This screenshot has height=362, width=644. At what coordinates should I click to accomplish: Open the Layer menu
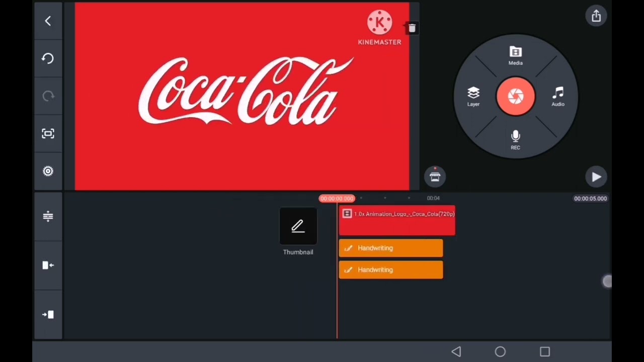473,97
